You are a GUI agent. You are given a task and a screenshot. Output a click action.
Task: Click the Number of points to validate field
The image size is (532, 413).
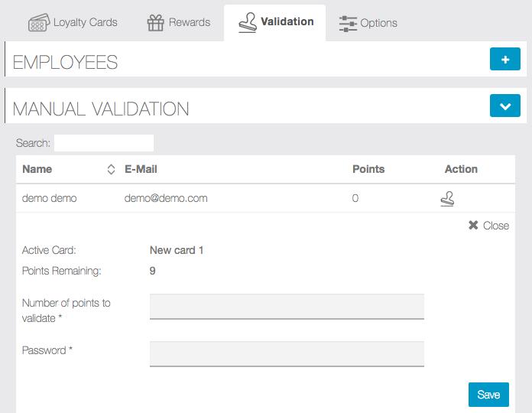click(x=287, y=307)
